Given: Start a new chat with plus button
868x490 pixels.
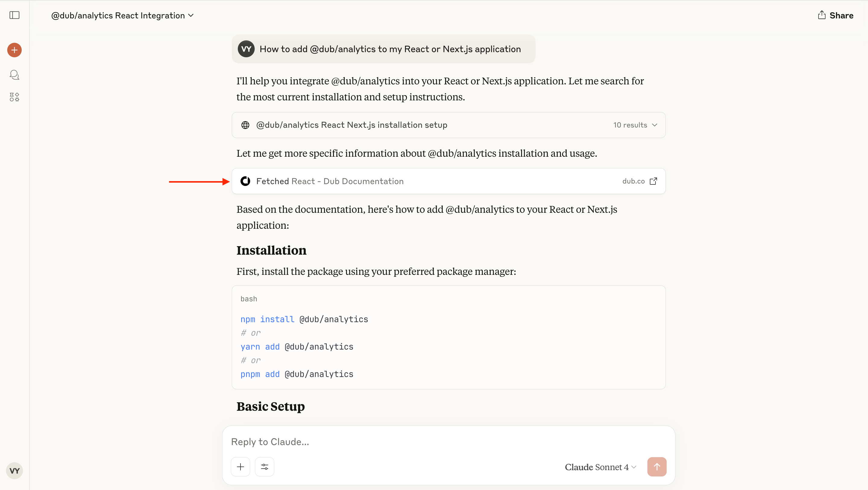Looking at the screenshot, I should pyautogui.click(x=14, y=50).
